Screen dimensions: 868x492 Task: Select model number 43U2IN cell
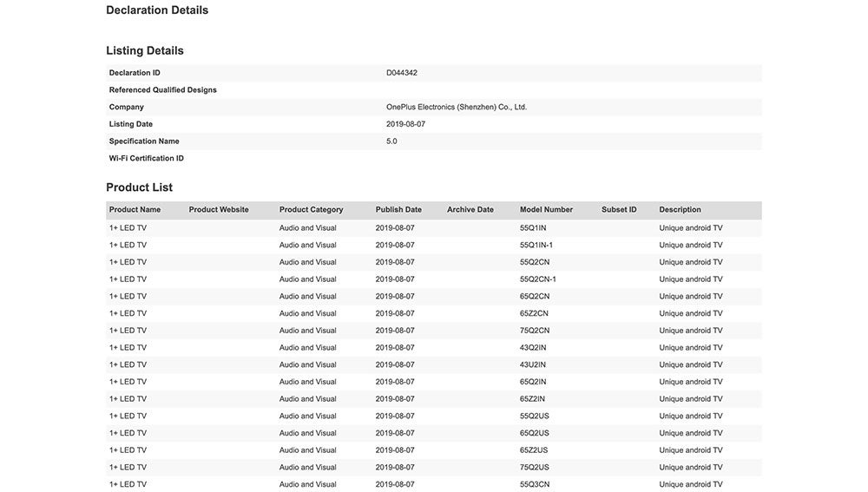point(533,364)
